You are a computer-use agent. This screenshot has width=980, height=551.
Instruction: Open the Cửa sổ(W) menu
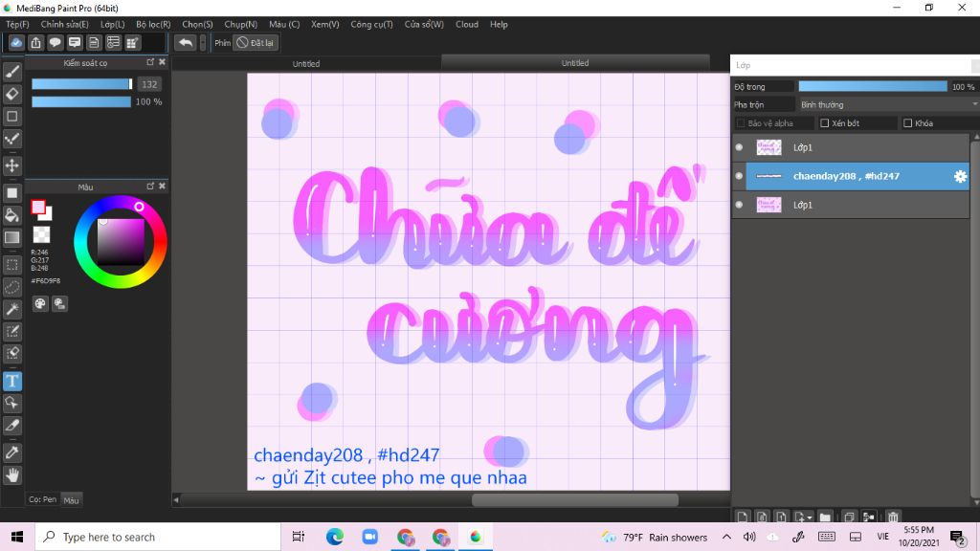coord(424,24)
